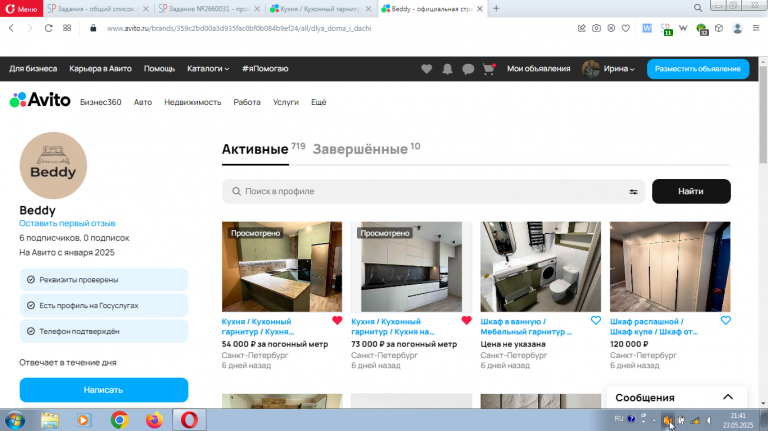Open Авто category link
Image resolution: width=768 pixels, height=431 pixels.
tap(143, 102)
